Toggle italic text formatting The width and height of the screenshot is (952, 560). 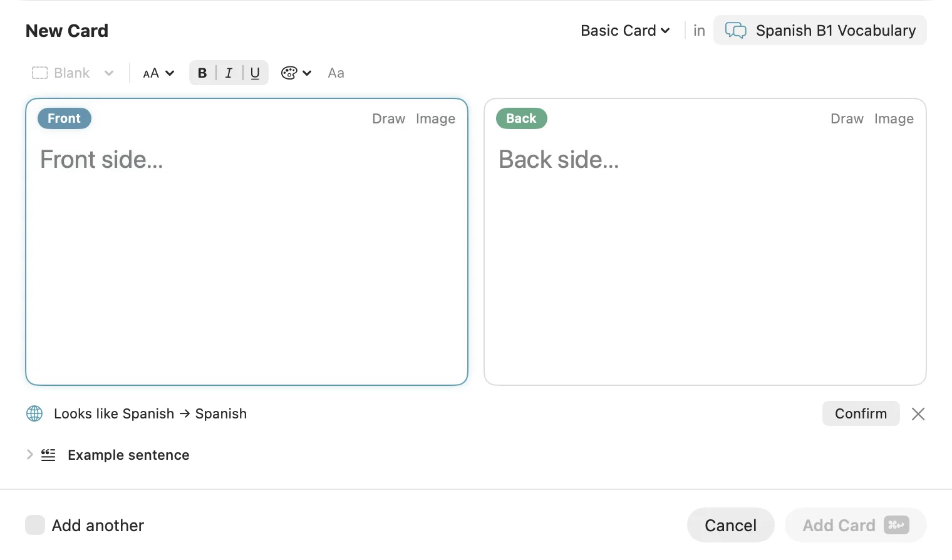[x=229, y=73]
